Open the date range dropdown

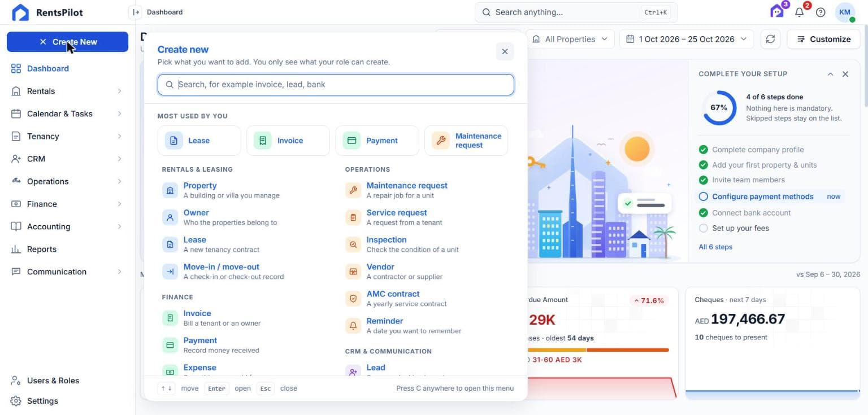(687, 39)
